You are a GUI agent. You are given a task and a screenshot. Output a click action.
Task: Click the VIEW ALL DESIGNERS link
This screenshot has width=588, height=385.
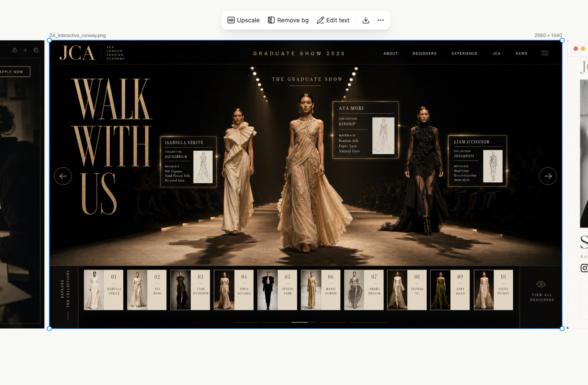coord(542,297)
